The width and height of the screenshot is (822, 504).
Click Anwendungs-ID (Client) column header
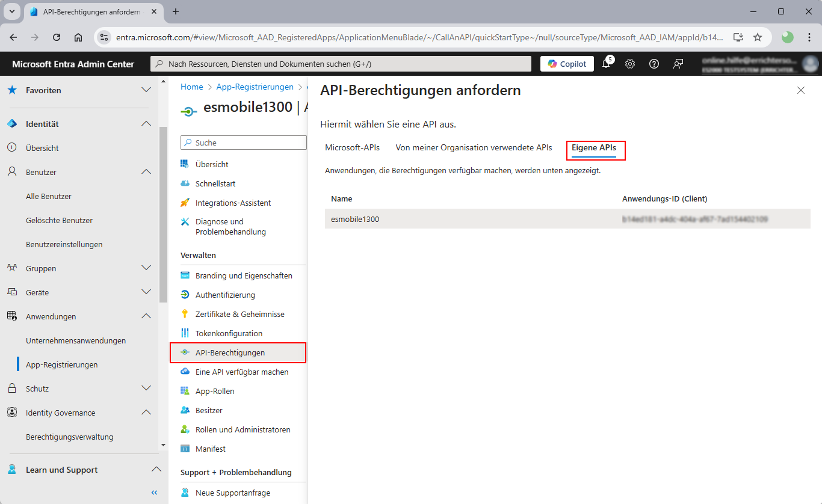pos(665,198)
